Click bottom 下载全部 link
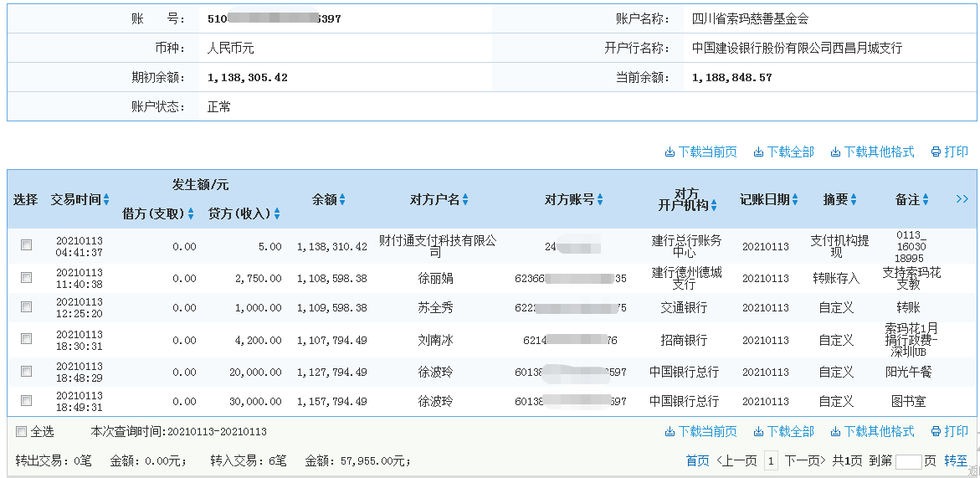This screenshot has height=478, width=980. point(784,431)
